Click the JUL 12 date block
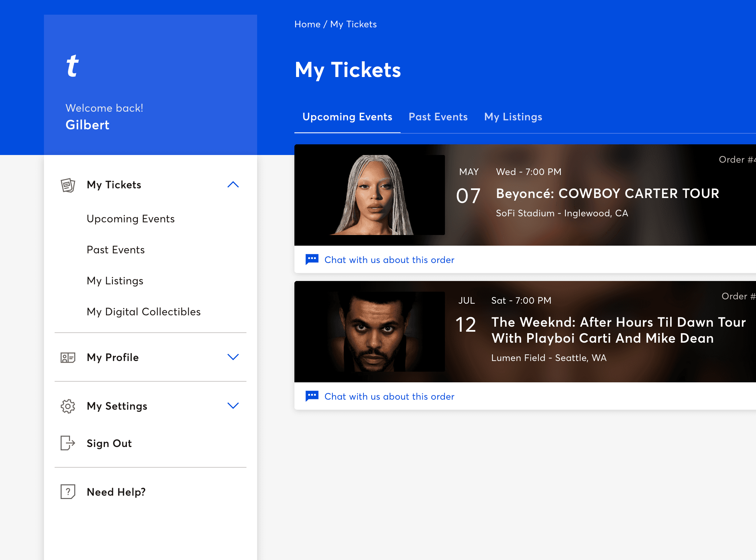 click(x=466, y=315)
